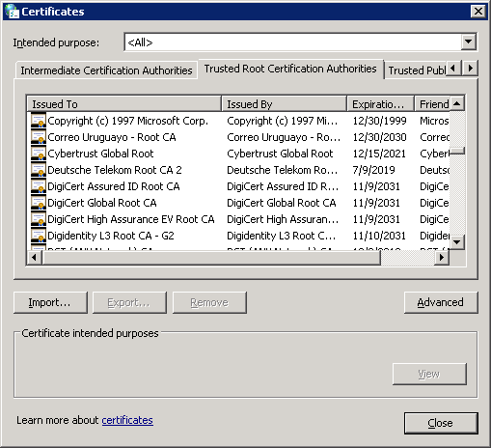Click the View certificate button
Screen dimensions: 491x448
(429, 374)
